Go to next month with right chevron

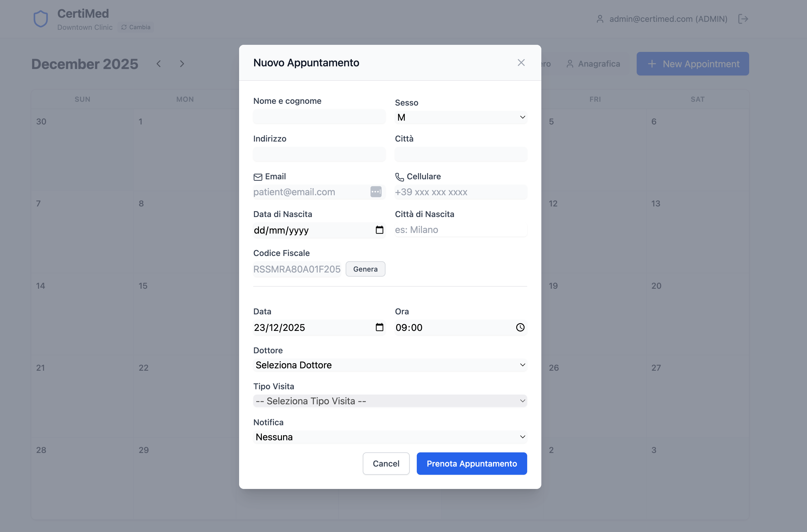182,64
